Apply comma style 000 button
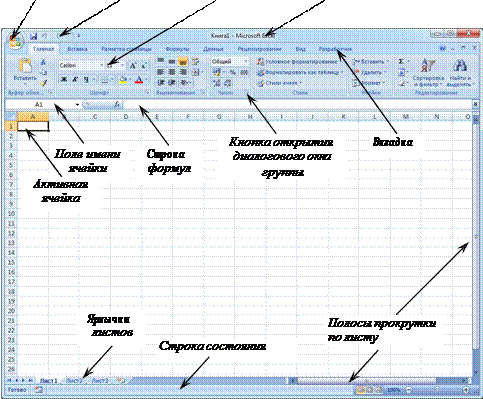This screenshot has height=399, width=483. tap(244, 72)
